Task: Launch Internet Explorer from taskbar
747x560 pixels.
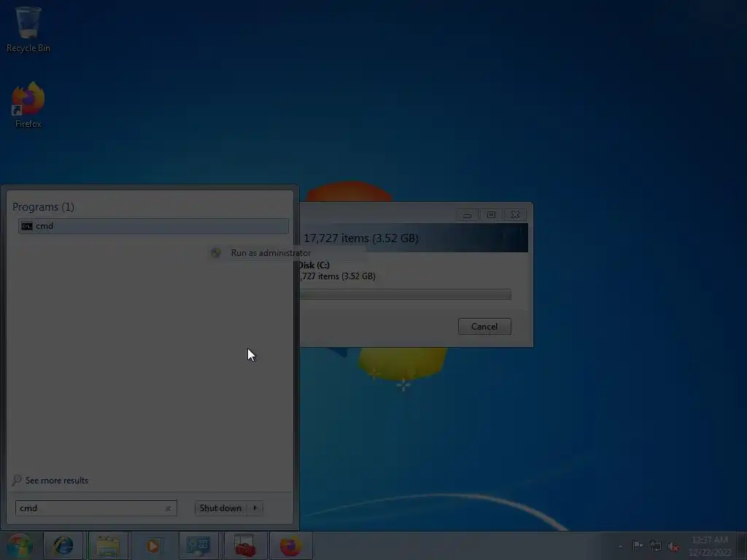Action: pyautogui.click(x=63, y=545)
